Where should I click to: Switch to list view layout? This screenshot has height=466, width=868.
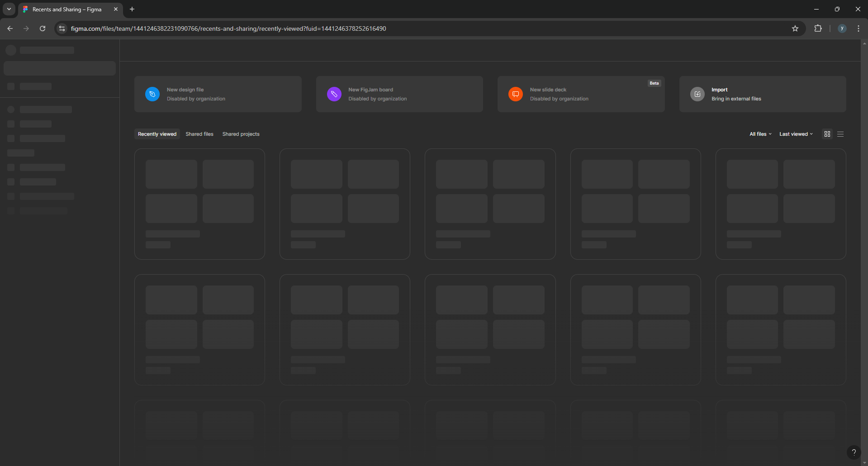click(x=840, y=134)
